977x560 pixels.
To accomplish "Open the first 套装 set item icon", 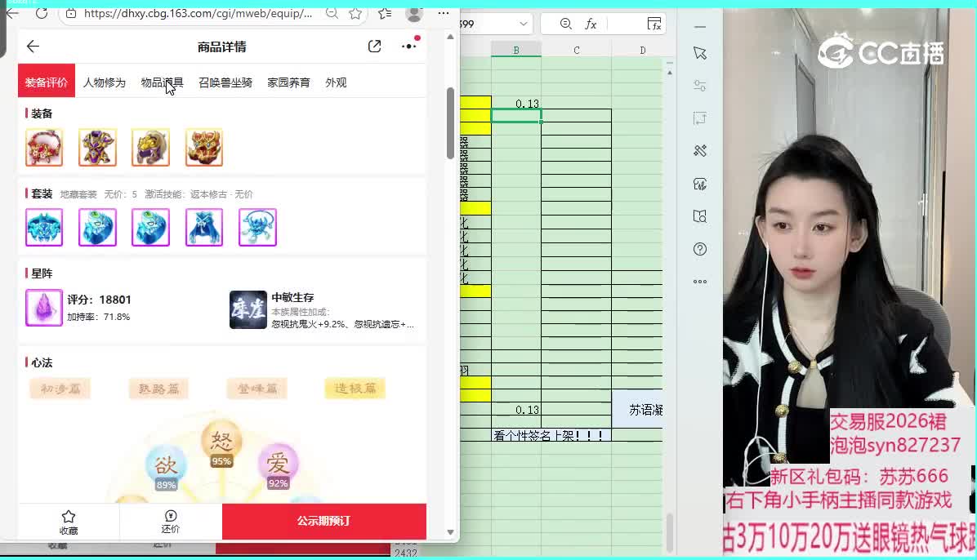I will (x=44, y=228).
